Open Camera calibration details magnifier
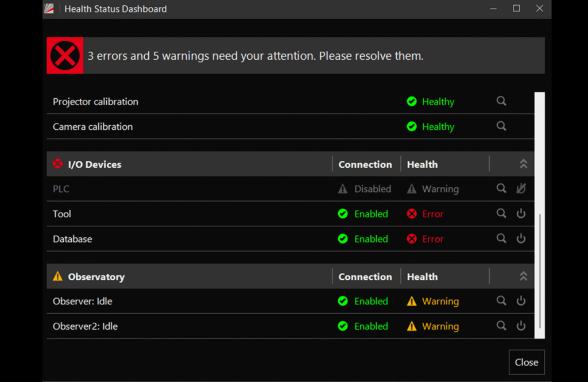 click(501, 126)
